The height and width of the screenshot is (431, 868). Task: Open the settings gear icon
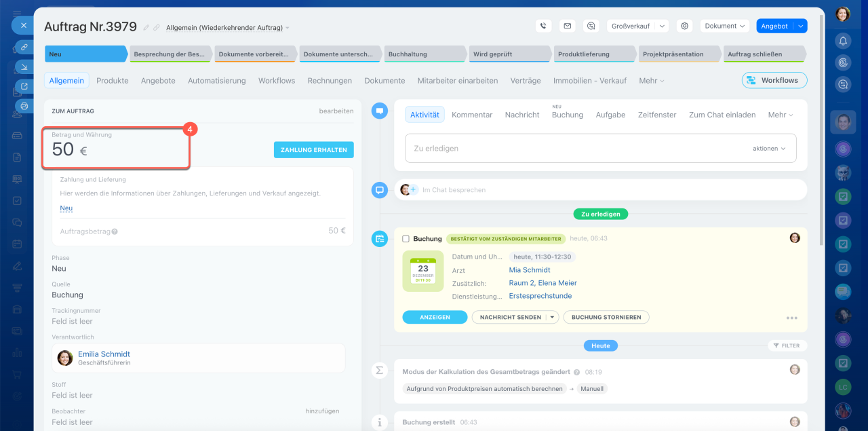click(x=685, y=26)
